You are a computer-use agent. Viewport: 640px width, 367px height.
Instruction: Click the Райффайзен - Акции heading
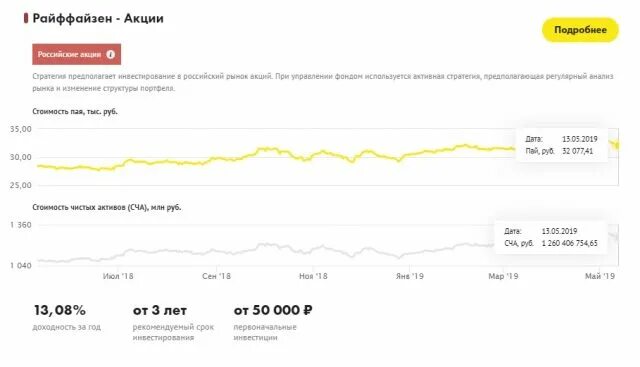pyautogui.click(x=98, y=18)
